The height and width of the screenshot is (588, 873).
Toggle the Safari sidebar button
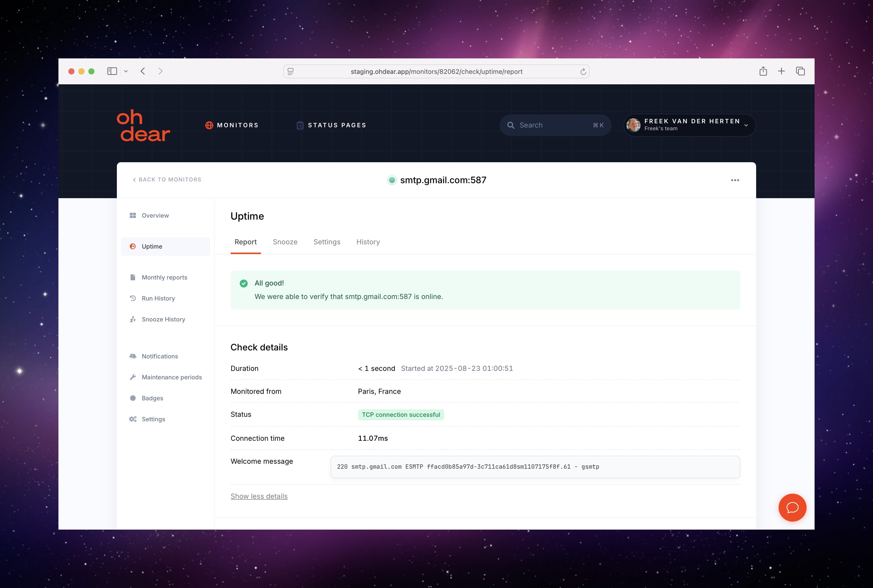point(112,71)
